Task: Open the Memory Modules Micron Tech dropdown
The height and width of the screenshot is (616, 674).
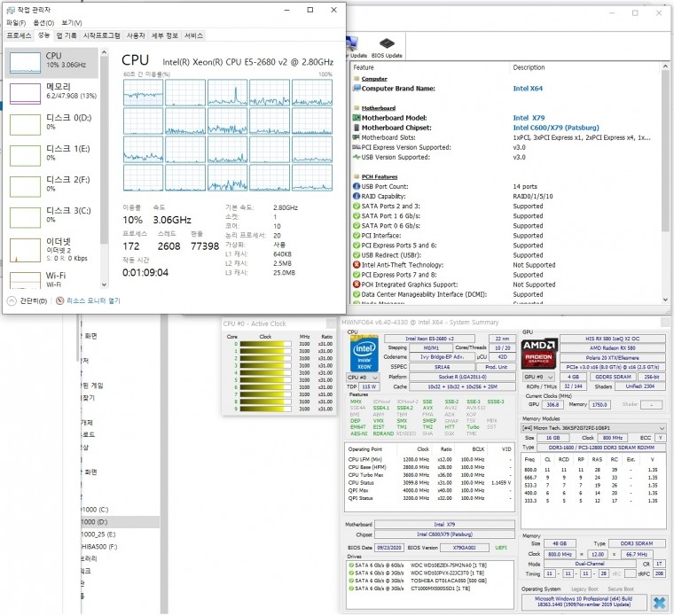Action: pyautogui.click(x=593, y=428)
